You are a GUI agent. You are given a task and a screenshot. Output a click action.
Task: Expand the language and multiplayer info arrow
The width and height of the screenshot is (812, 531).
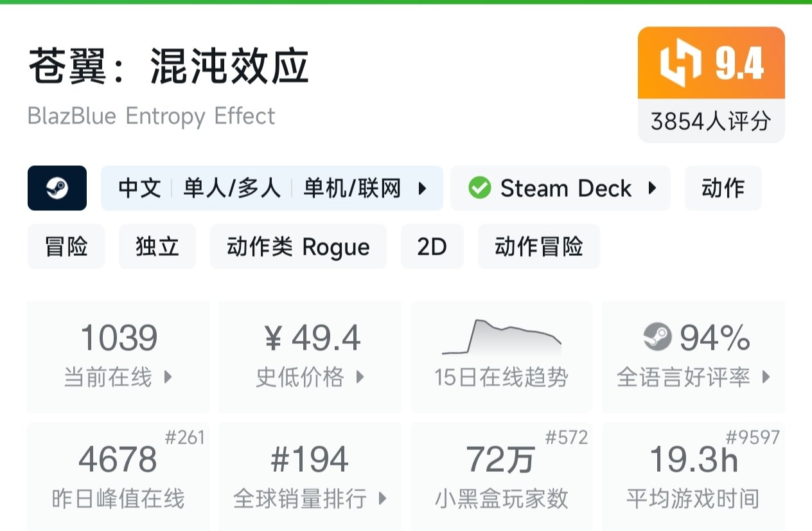[422, 188]
